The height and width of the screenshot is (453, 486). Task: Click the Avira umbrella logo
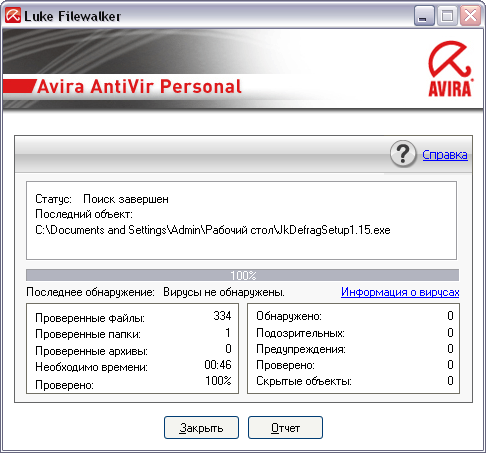pyautogui.click(x=450, y=69)
